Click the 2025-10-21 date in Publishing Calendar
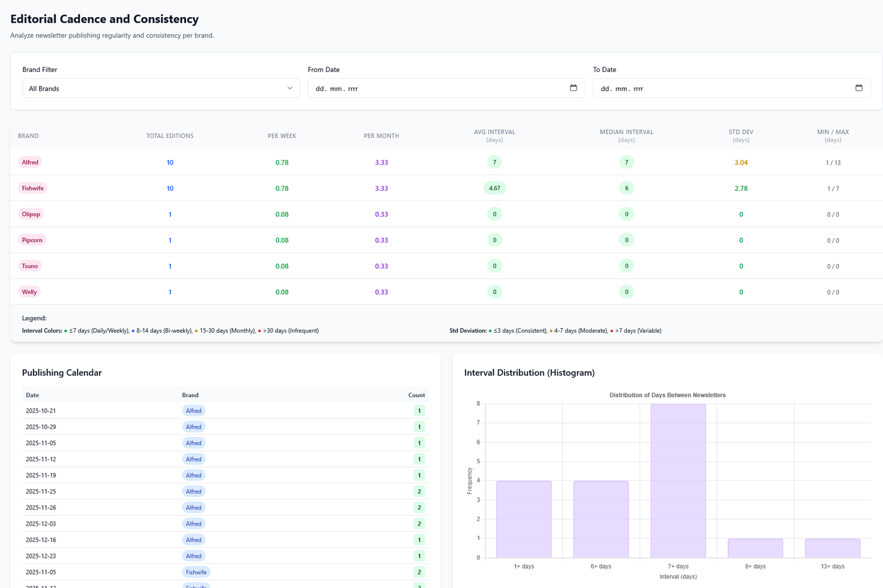The width and height of the screenshot is (883, 588). (x=41, y=411)
